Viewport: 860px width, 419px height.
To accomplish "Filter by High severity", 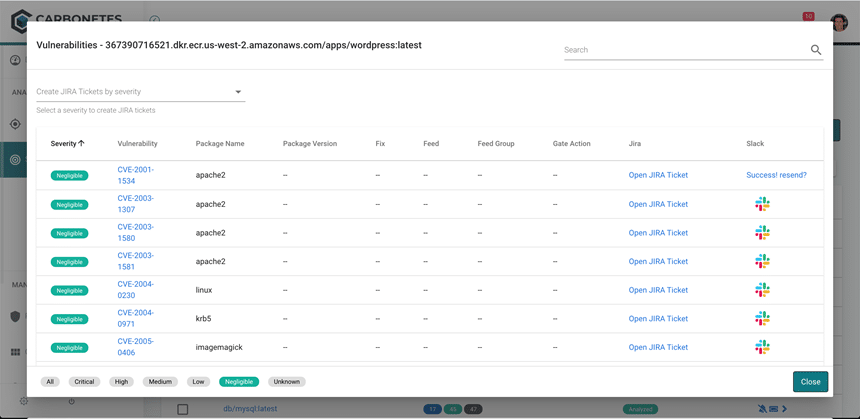I will pyautogui.click(x=121, y=382).
